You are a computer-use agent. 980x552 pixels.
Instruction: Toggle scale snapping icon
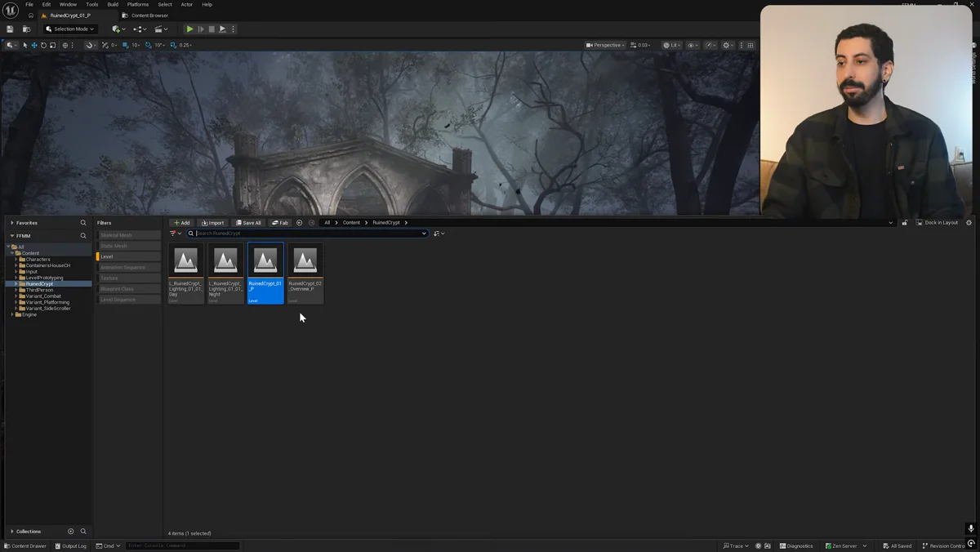(x=172, y=45)
